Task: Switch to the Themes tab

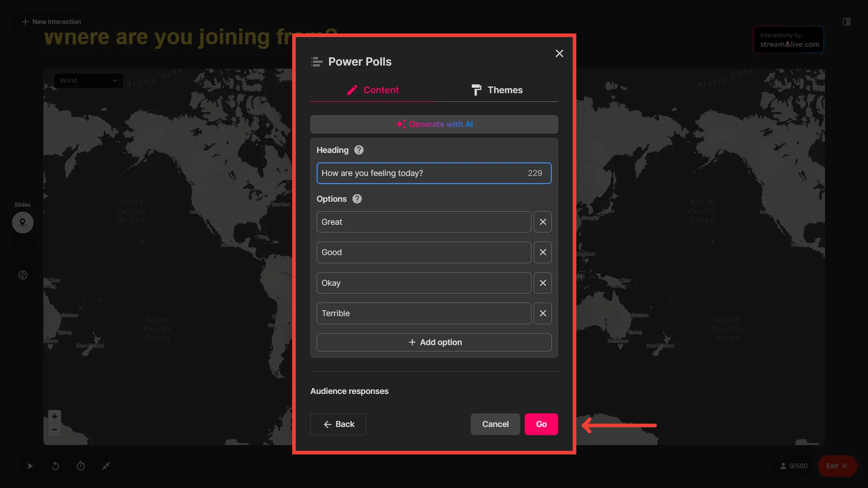Action: click(x=496, y=90)
